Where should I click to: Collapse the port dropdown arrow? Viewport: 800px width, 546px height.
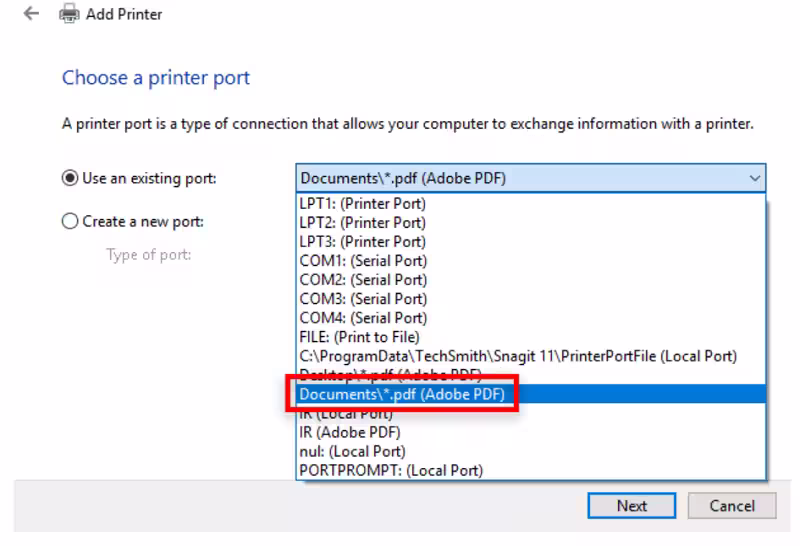pyautogui.click(x=753, y=179)
